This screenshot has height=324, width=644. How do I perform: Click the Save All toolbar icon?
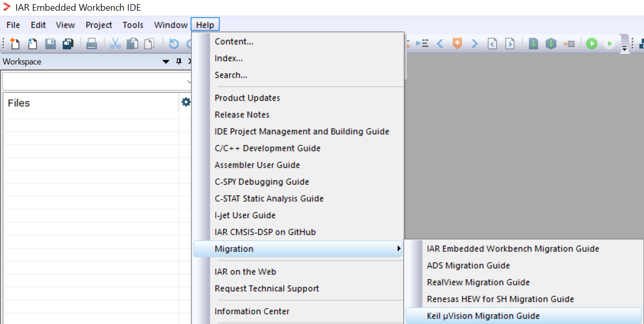tap(68, 44)
